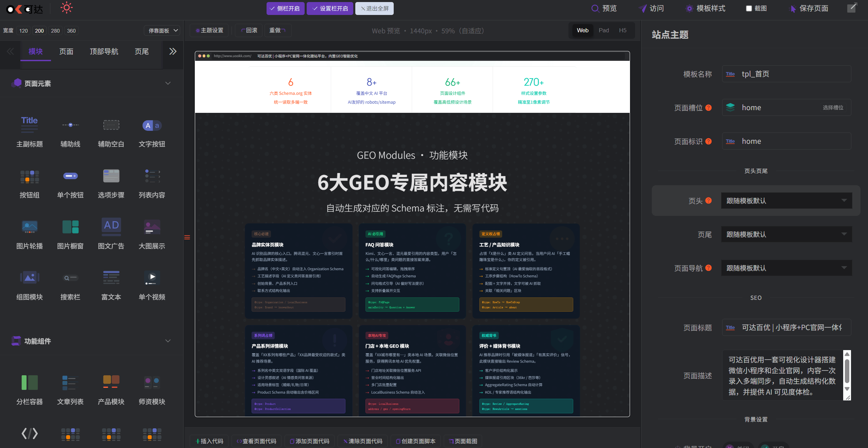Open the 页面导航 navigation dropdown
868x448 pixels.
pyautogui.click(x=786, y=268)
